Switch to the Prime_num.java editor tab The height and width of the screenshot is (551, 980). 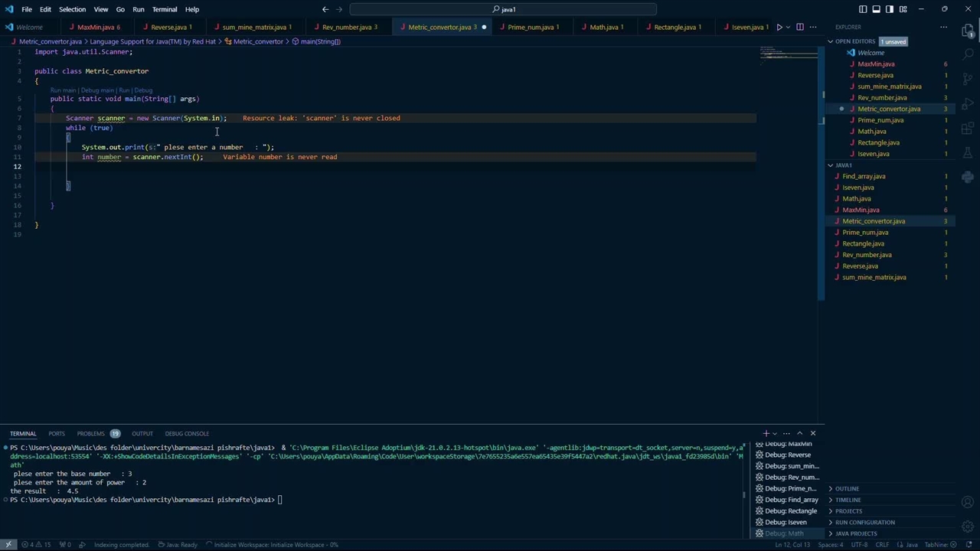click(x=530, y=27)
